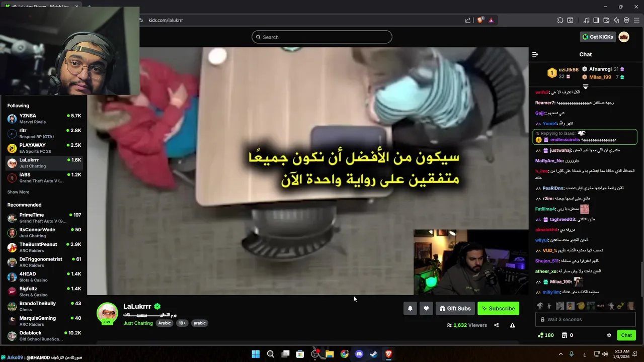Open Windows Start menu
The width and height of the screenshot is (644, 362).
(256, 354)
